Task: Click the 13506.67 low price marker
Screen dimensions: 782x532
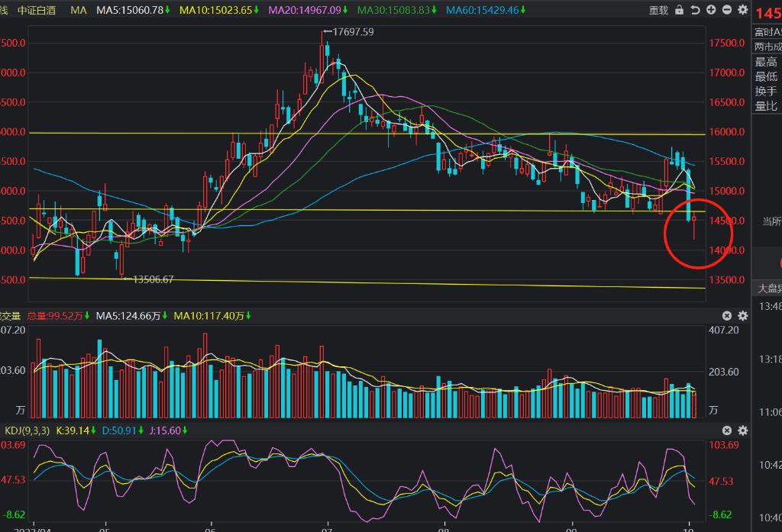Action: (x=153, y=279)
